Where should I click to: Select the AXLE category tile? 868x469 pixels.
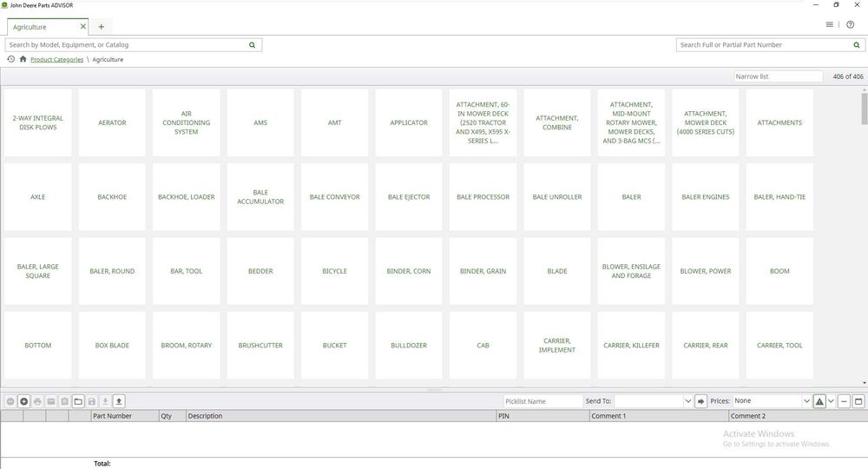click(37, 196)
